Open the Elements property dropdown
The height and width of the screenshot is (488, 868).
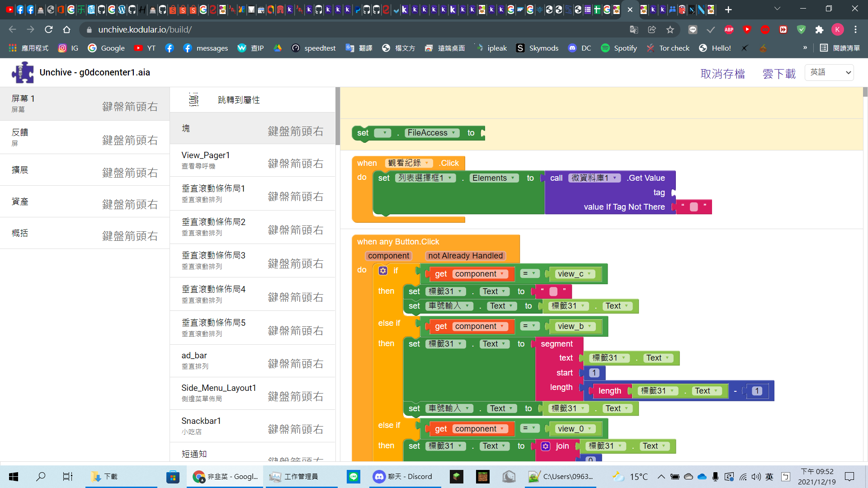[494, 178]
